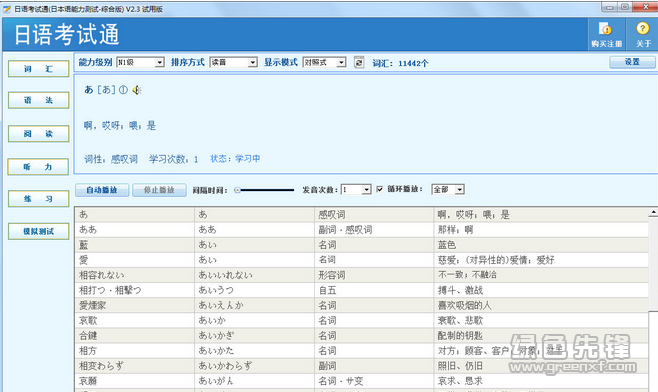The image size is (658, 392).
Task: Select the word 哀願
Action: click(x=88, y=381)
